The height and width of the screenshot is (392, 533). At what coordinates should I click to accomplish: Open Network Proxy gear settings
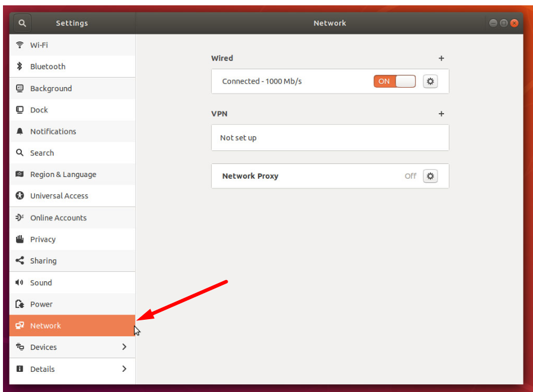[x=430, y=176]
